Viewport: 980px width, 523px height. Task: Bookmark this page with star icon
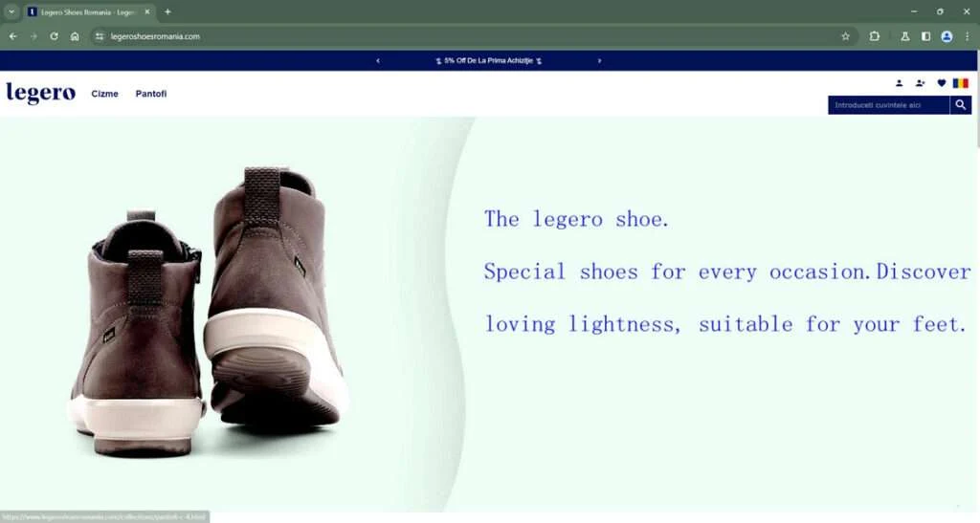click(846, 36)
